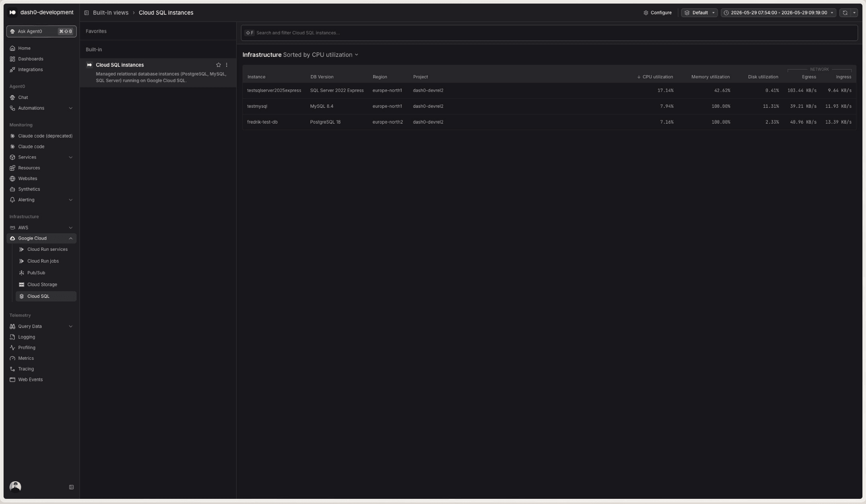
Task: Click the Ask Agent0 button
Action: coord(41,31)
